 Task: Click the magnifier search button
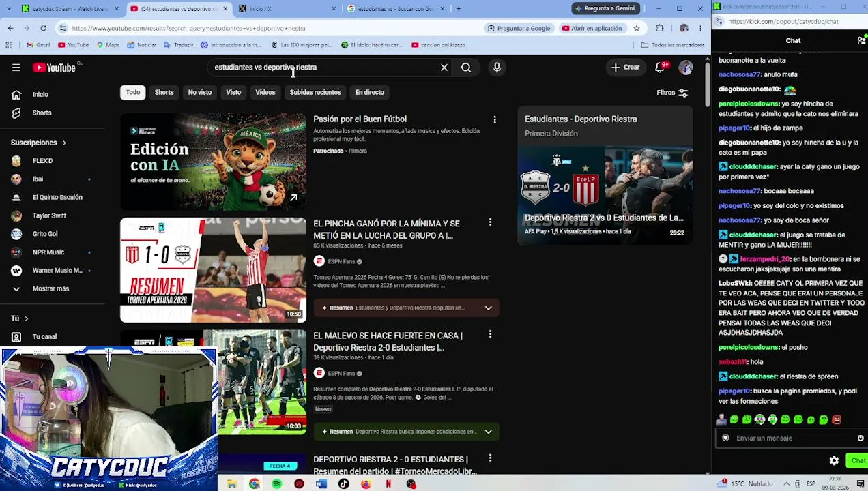coord(466,68)
